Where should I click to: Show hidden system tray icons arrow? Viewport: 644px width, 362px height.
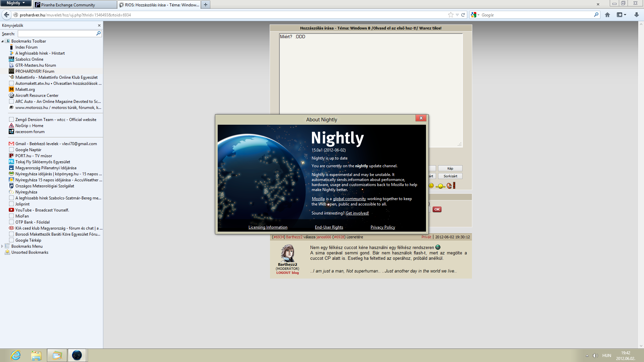[587, 356]
